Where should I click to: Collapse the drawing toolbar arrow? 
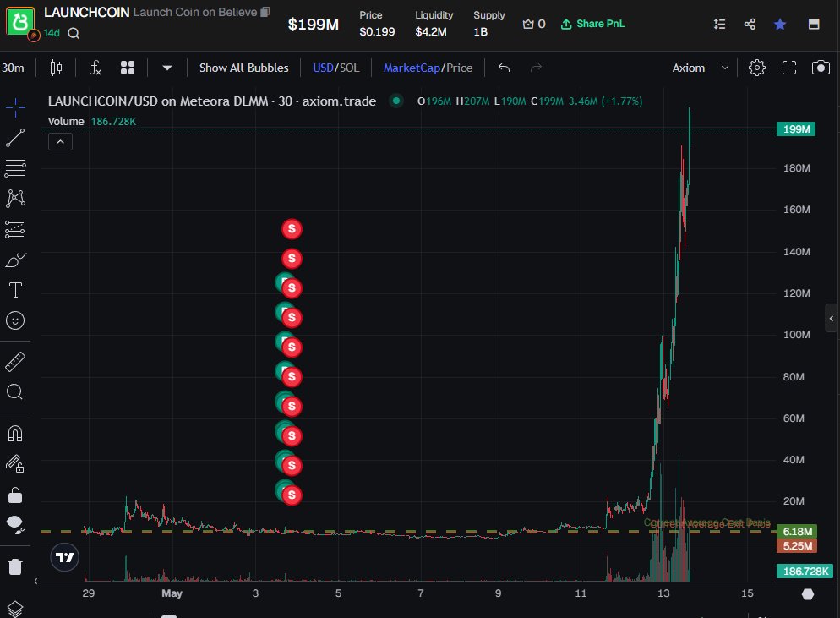click(x=35, y=581)
